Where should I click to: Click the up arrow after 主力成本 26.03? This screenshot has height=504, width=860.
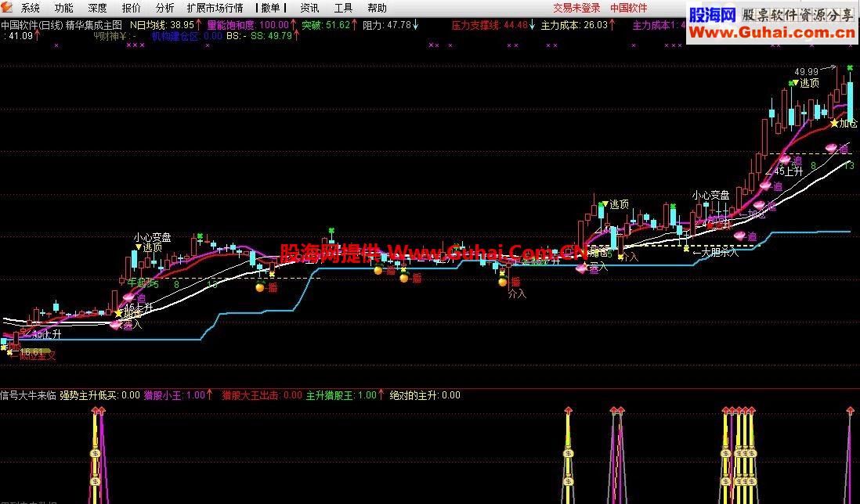pyautogui.click(x=612, y=25)
